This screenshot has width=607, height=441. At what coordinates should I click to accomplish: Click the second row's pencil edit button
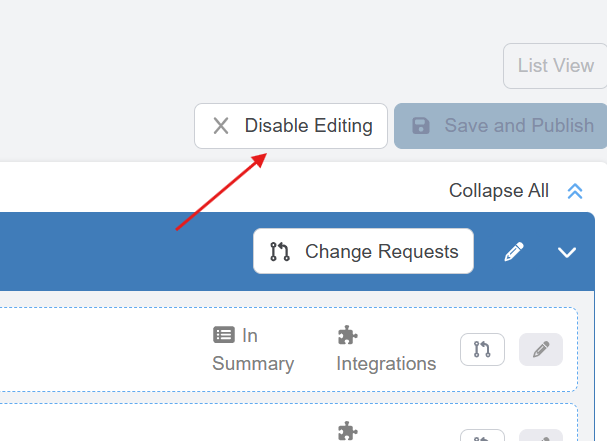coord(541,436)
